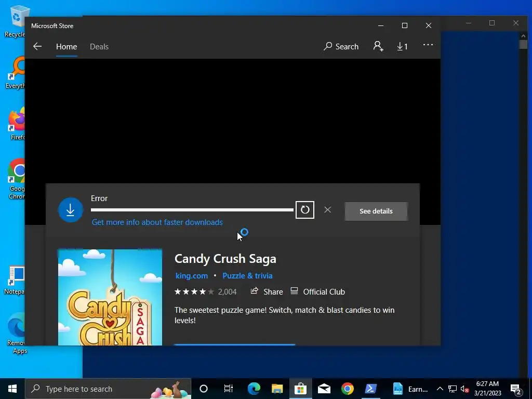Open the Windows Start menu
532x399 pixels.
(x=12, y=389)
